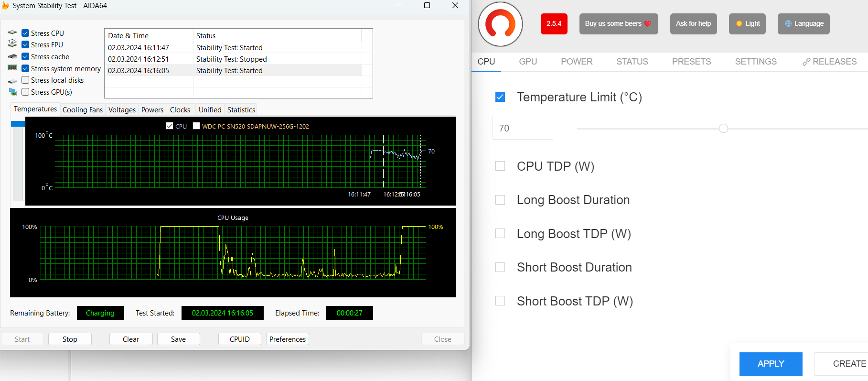Click the Clear button
Image resolution: width=868 pixels, height=381 pixels.
(x=131, y=339)
